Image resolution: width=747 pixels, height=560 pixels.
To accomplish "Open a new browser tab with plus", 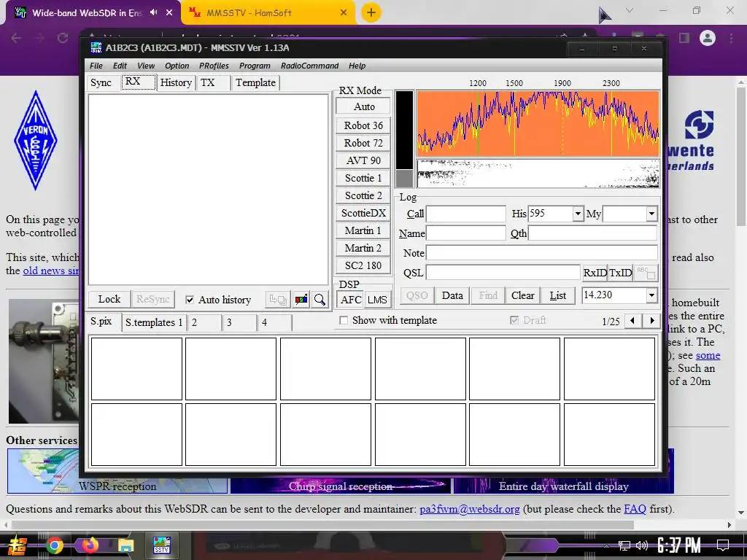I will (371, 12).
